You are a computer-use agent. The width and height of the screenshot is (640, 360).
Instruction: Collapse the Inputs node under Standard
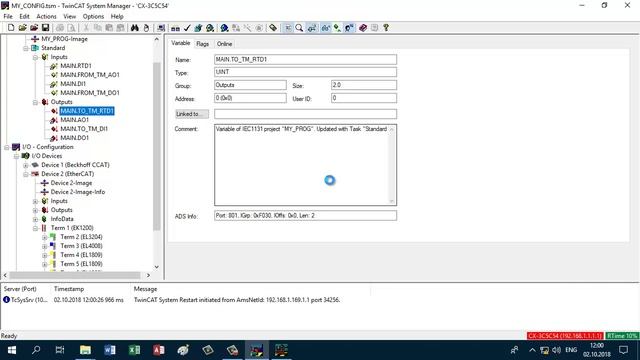pyautogui.click(x=36, y=57)
